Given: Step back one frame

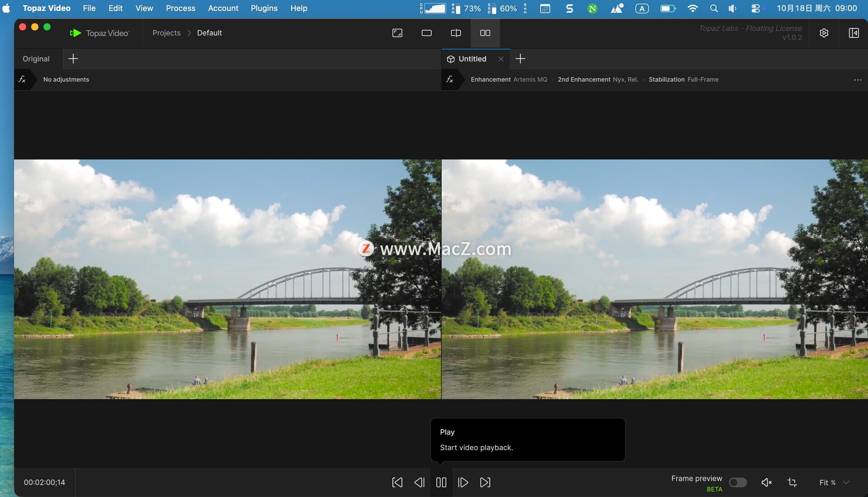Looking at the screenshot, I should tap(419, 483).
